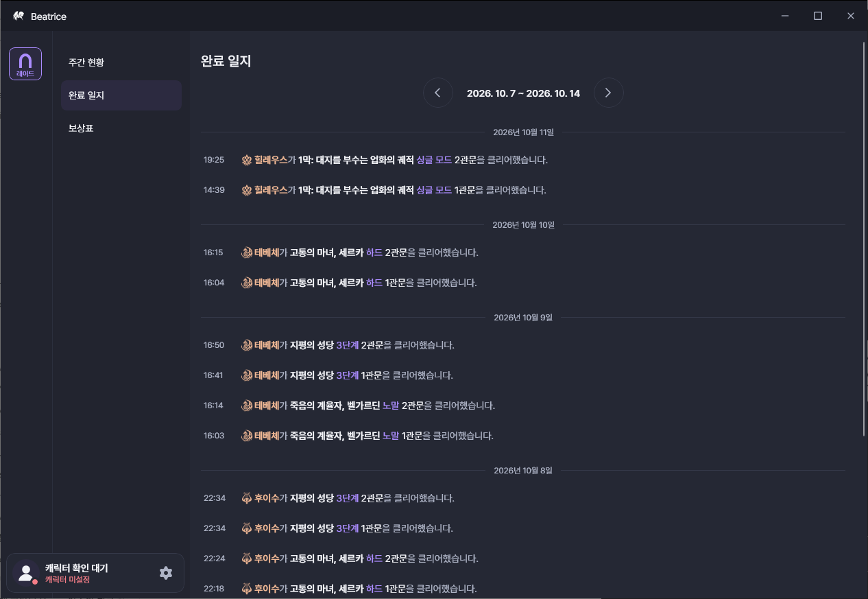The image size is (868, 599).
Task: Click class icon on 16:04 테베체 row
Action: 247,283
